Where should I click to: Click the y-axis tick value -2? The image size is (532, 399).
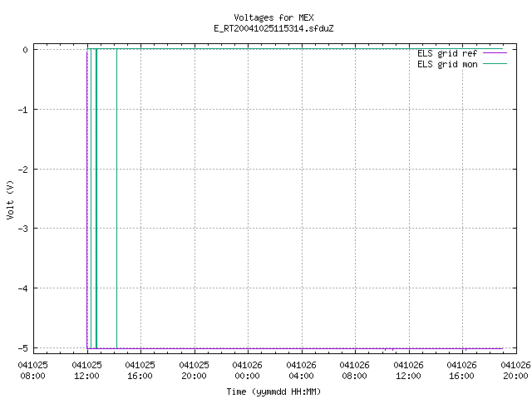pos(23,170)
